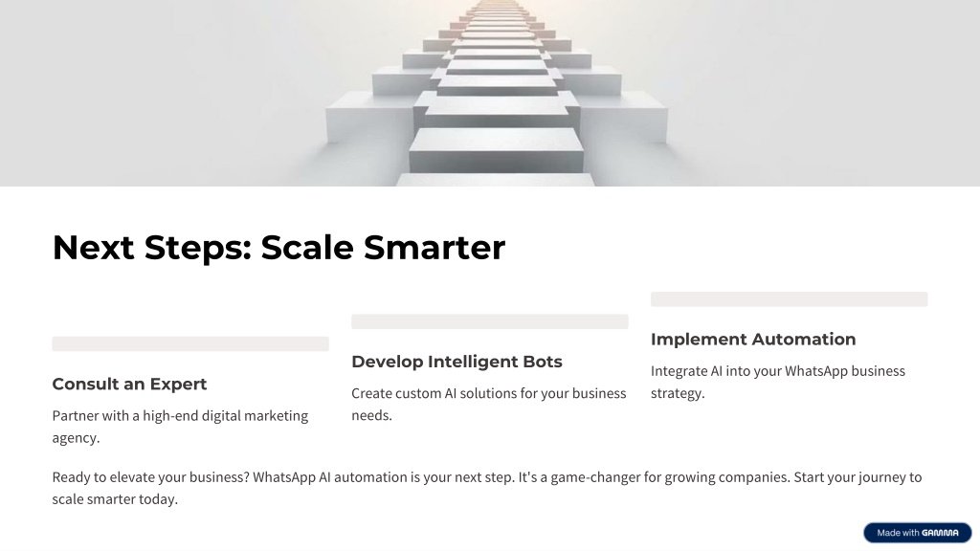
Task: Click the bar above Develop Intelligent Bots
Action: [x=489, y=321]
